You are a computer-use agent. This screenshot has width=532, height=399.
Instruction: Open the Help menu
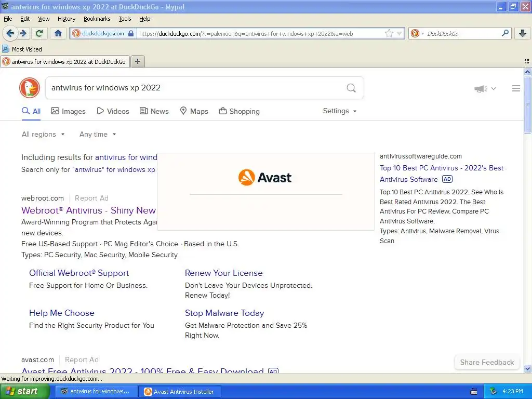coord(144,19)
